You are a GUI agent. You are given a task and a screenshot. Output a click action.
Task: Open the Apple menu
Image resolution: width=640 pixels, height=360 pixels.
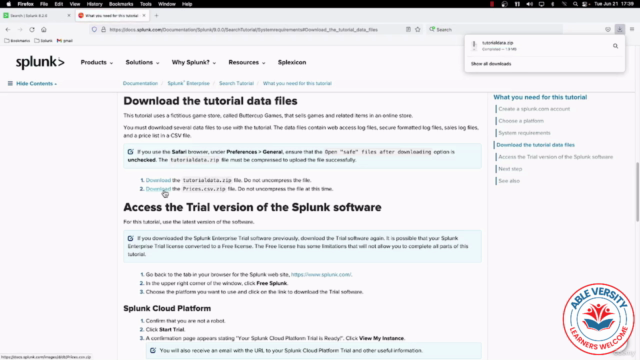coord(9,4)
